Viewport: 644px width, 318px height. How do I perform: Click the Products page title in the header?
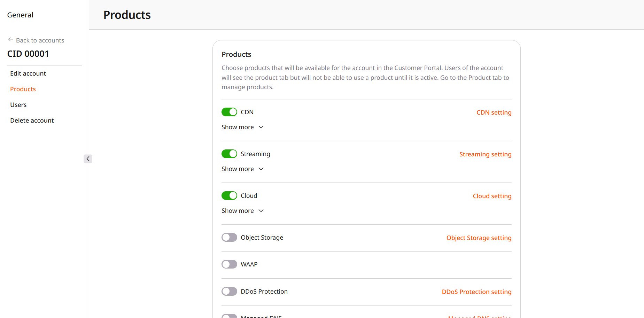127,15
